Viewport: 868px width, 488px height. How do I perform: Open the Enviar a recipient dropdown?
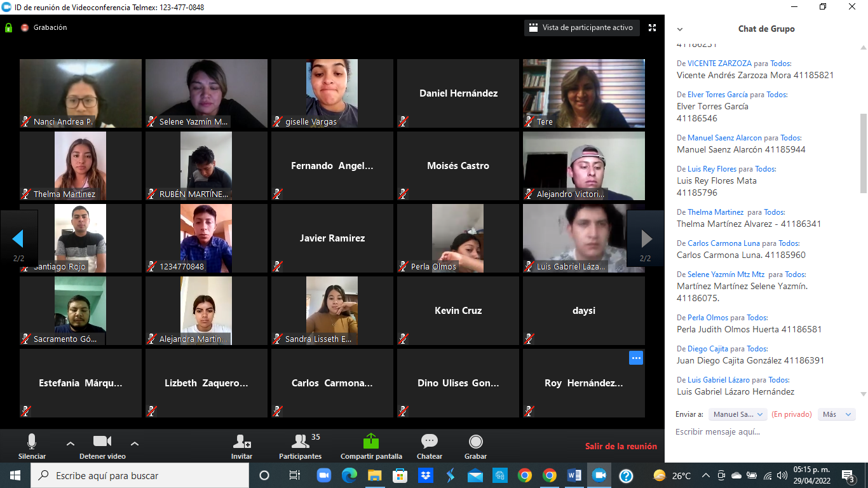tap(738, 414)
